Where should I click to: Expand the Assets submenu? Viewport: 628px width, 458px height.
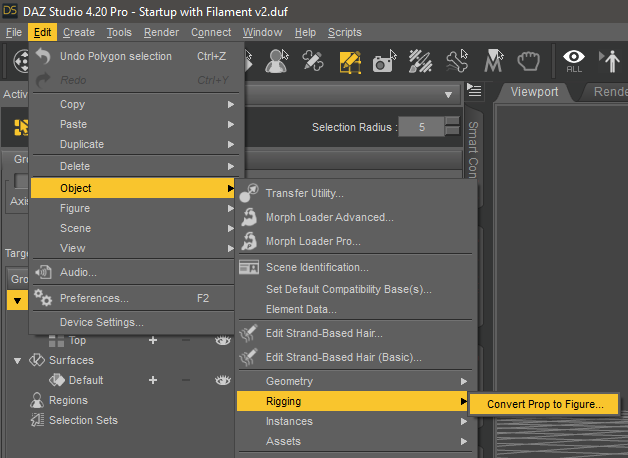[x=464, y=441]
